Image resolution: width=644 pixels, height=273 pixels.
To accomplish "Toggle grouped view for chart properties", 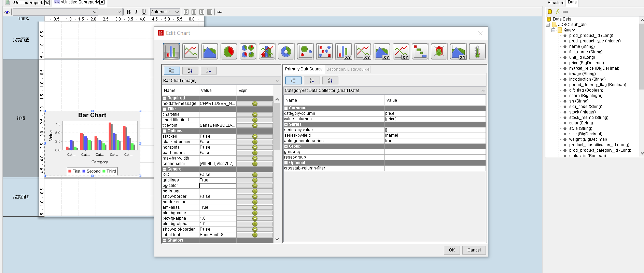I will [x=172, y=70].
